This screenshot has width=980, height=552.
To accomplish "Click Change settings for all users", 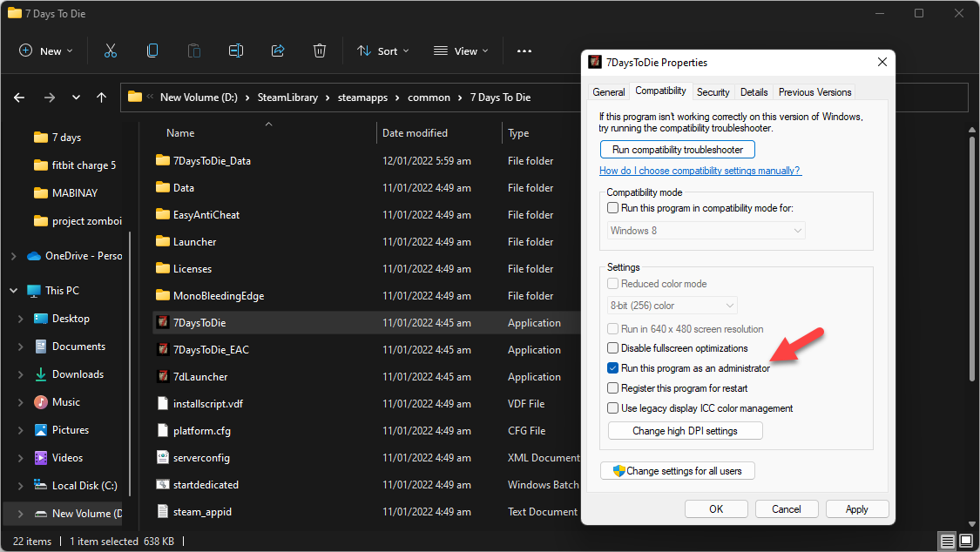I will (678, 471).
